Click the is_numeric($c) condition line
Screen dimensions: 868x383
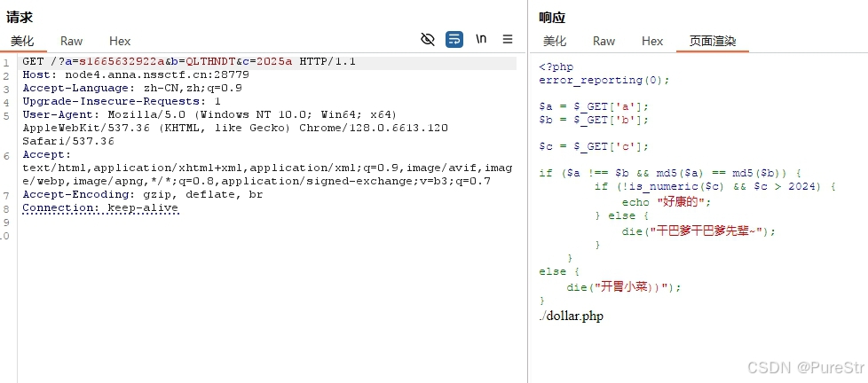point(715,187)
